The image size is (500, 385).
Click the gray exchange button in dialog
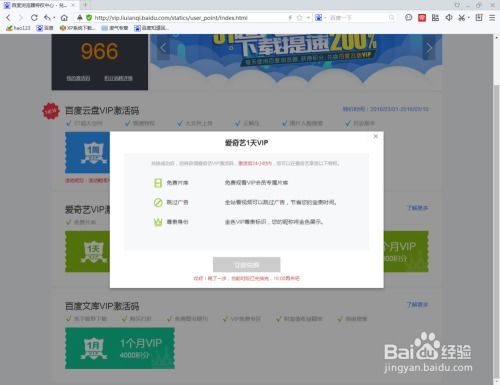(x=247, y=265)
